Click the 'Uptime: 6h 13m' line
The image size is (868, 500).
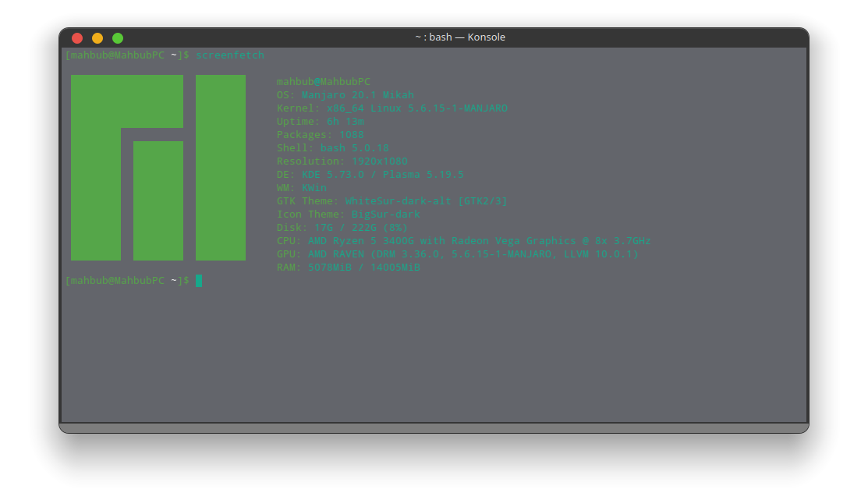pyautogui.click(x=321, y=121)
